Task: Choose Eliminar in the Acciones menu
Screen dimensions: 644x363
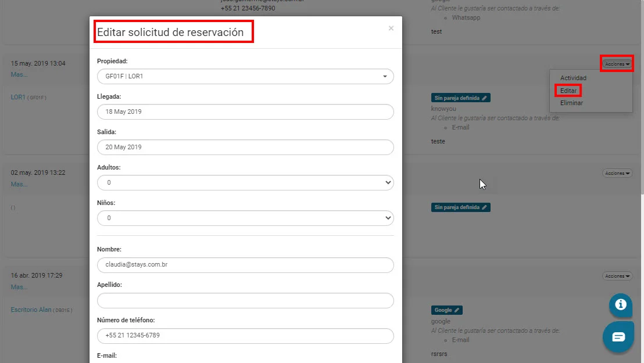Action: tap(571, 103)
